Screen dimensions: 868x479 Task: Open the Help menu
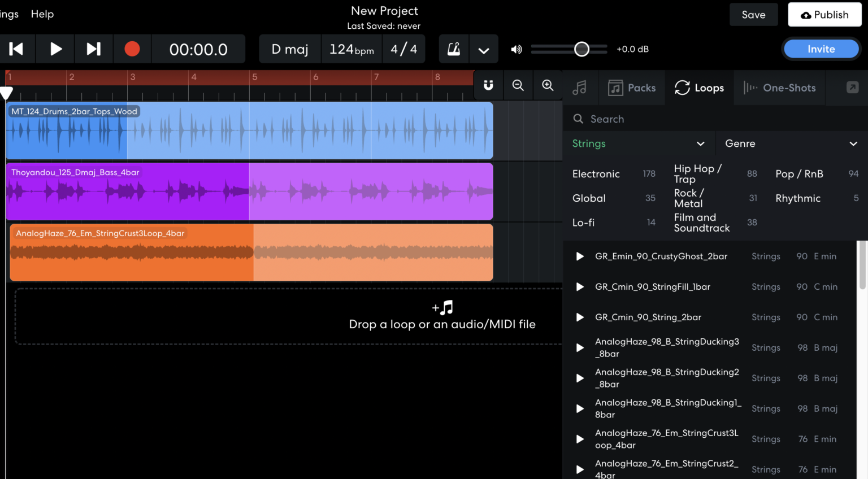click(x=42, y=14)
